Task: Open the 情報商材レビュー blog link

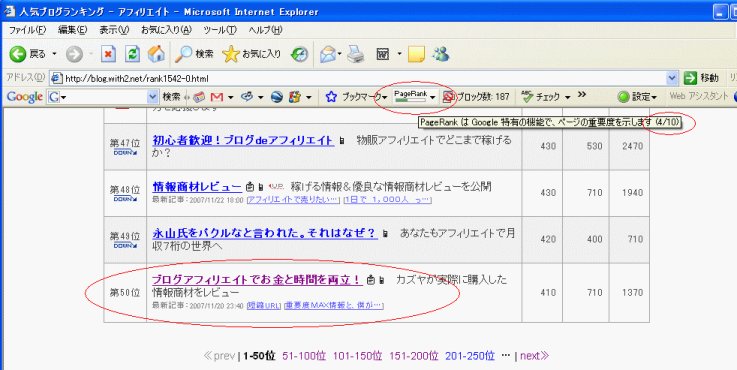Action: 197,187
